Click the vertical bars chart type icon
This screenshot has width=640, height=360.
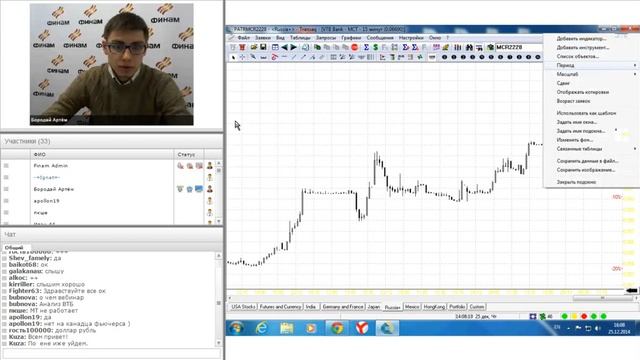pyautogui.click(x=458, y=47)
